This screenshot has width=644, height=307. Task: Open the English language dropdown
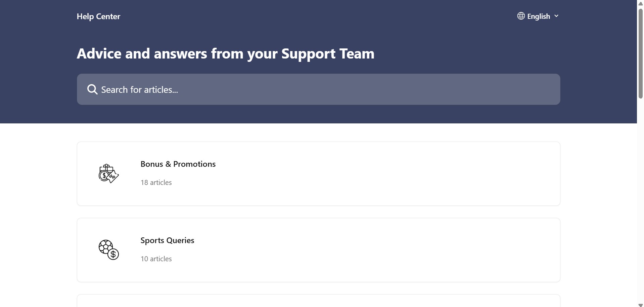coord(538,16)
